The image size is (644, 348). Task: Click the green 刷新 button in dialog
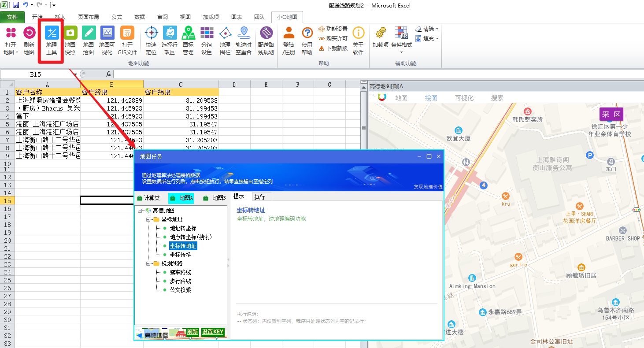(192, 332)
